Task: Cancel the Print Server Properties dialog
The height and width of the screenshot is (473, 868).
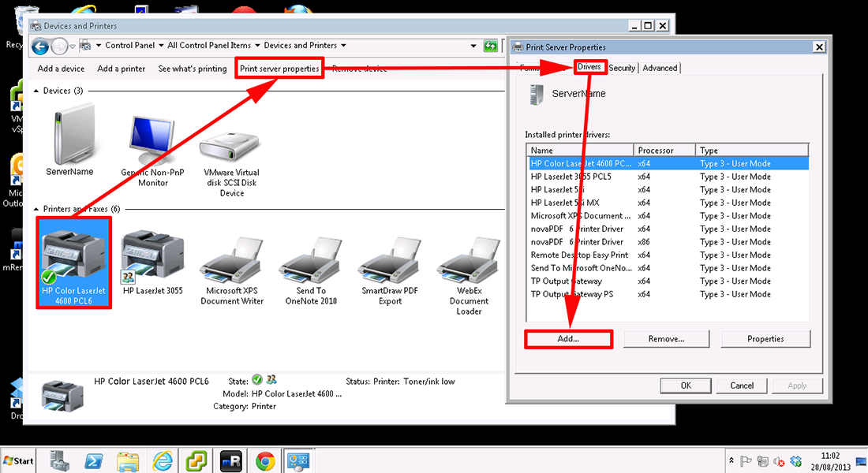Action: [742, 385]
